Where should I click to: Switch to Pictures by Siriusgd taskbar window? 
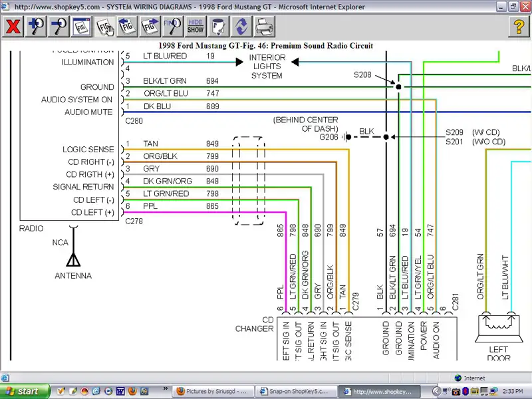point(213,391)
